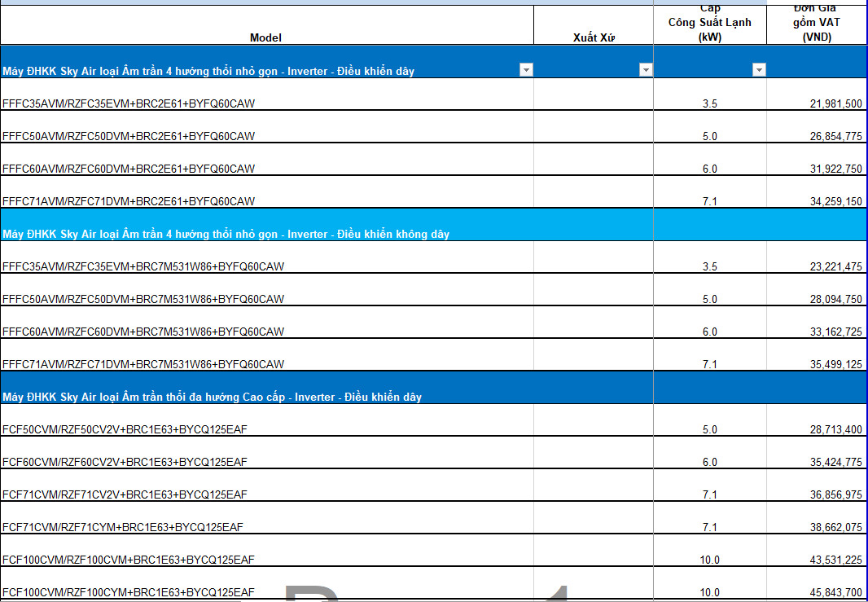The height and width of the screenshot is (602, 868).
Task: Click capacity 7.1 beside price 35,499,125
Action: click(x=710, y=364)
